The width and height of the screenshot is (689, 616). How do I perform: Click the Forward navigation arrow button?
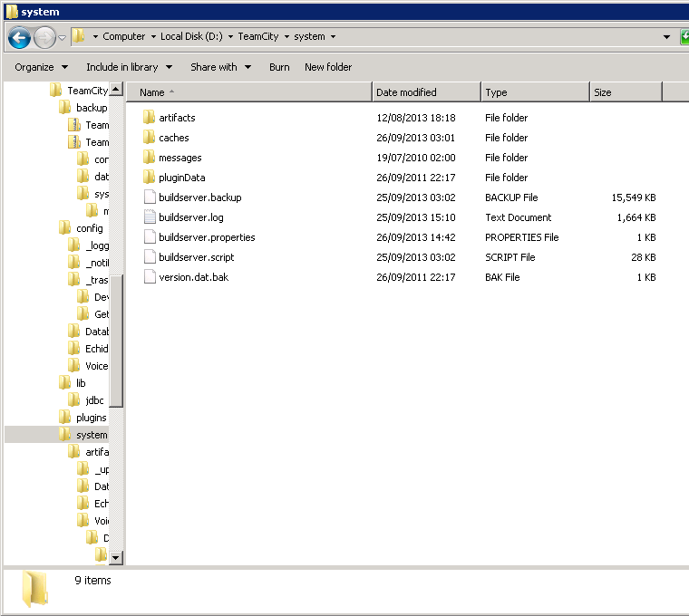pyautogui.click(x=44, y=38)
